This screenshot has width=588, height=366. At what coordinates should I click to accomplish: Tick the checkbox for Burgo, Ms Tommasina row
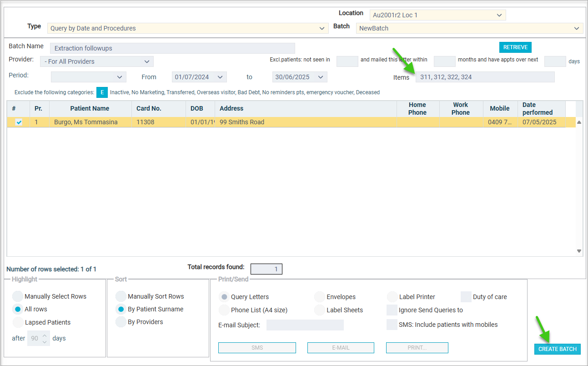(19, 122)
